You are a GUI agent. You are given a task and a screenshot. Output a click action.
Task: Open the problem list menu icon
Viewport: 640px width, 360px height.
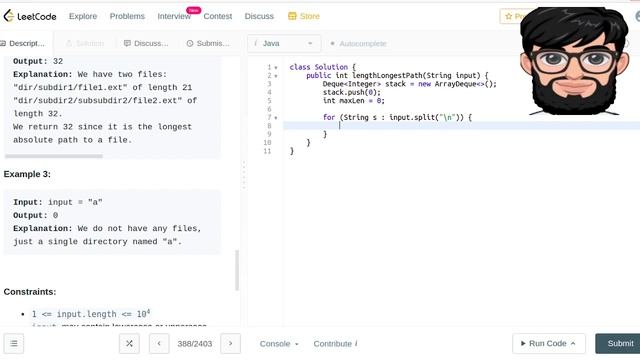coord(14,344)
